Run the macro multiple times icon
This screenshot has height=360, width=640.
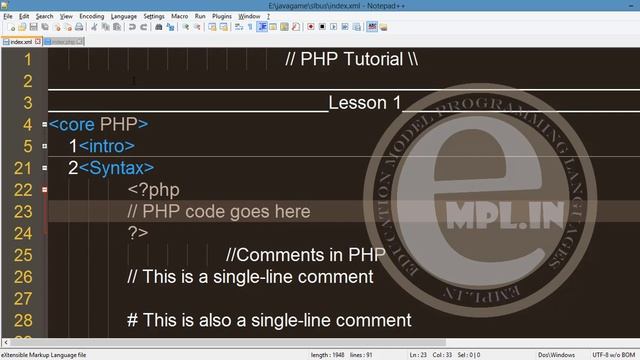point(345,27)
